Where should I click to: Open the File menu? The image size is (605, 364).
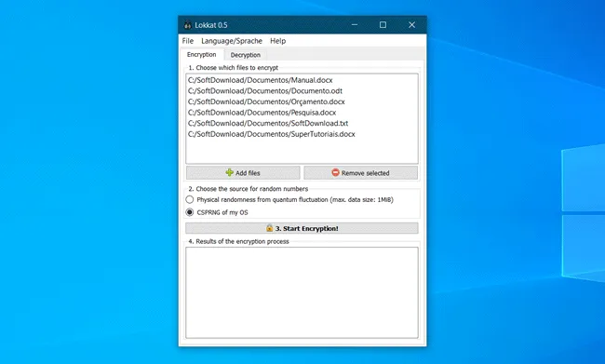[x=188, y=41]
